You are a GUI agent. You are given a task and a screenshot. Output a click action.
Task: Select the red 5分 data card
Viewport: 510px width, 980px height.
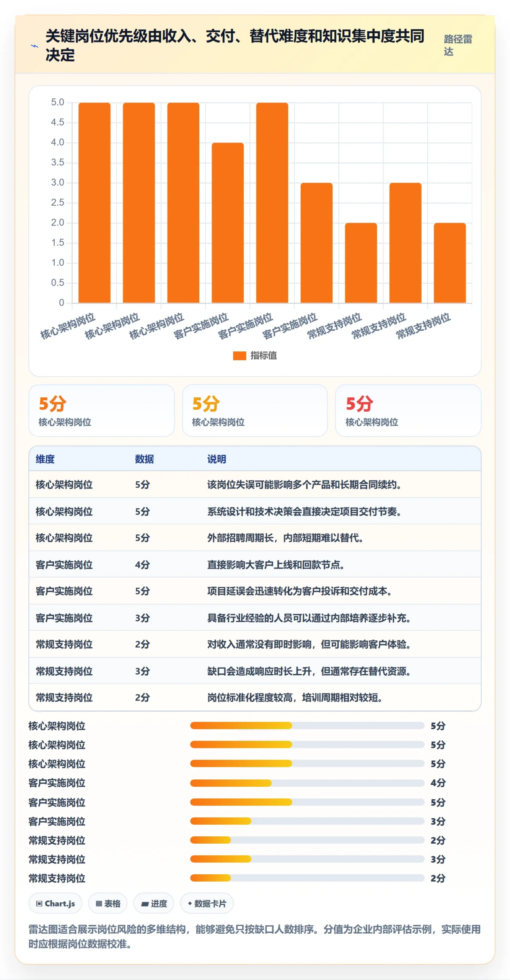coord(408,410)
